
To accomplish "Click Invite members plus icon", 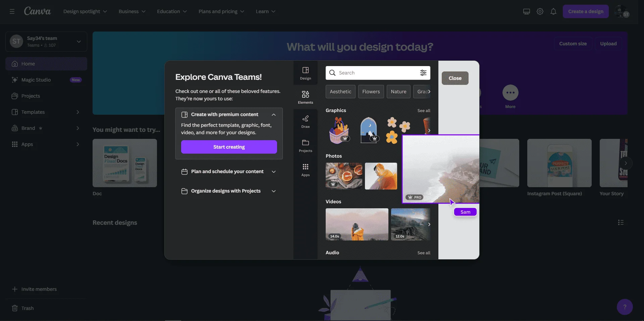I will (x=15, y=289).
